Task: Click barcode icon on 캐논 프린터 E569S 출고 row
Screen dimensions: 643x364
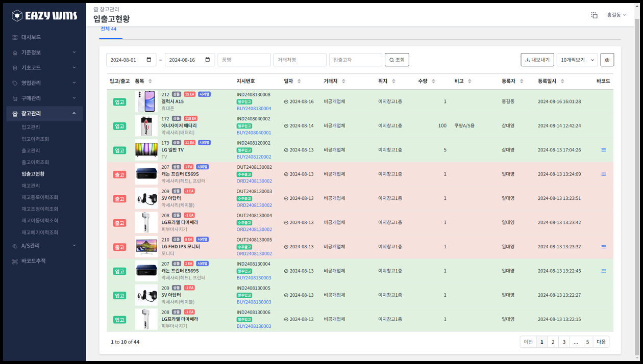Action: tap(603, 174)
